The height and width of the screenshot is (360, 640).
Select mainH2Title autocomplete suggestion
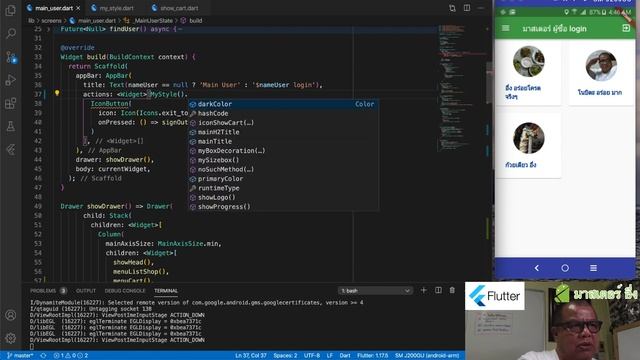coord(283,132)
